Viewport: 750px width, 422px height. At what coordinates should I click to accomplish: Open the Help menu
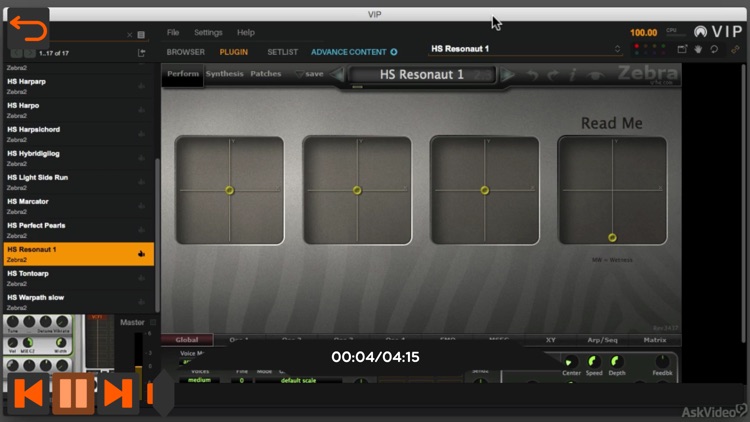coord(246,33)
